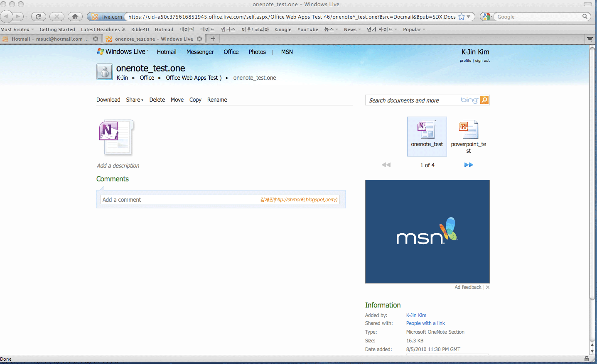Click the Windows Live logo

click(122, 51)
